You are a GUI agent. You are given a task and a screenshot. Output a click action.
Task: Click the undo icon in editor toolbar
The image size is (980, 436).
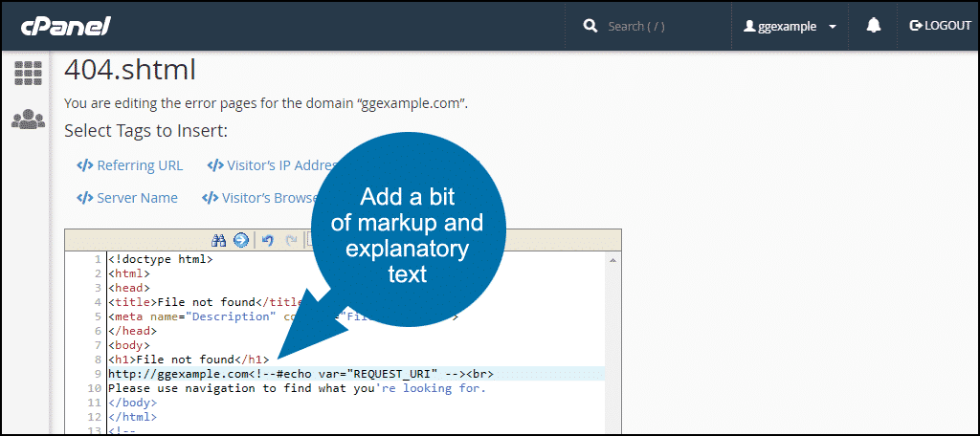(268, 241)
